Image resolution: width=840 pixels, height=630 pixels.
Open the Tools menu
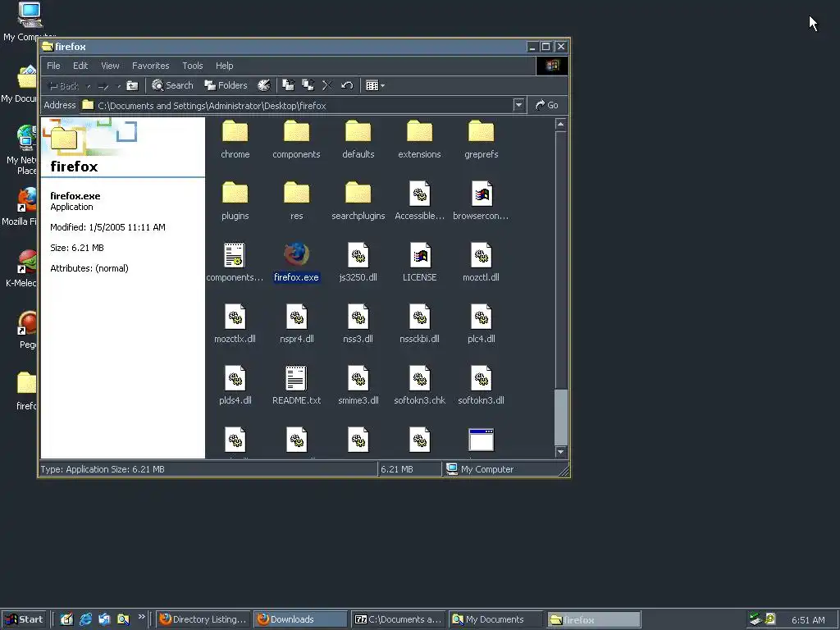[192, 66]
